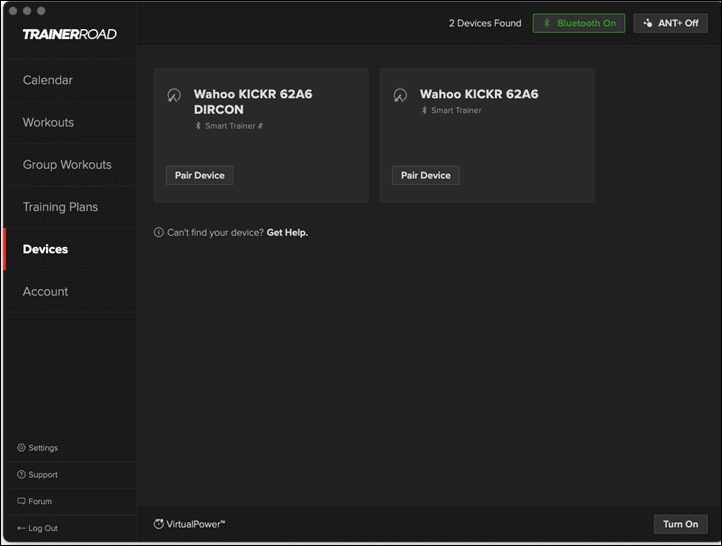Viewport: 722px width, 546px height.
Task: Toggle the ANT+ Off button
Action: coord(670,23)
